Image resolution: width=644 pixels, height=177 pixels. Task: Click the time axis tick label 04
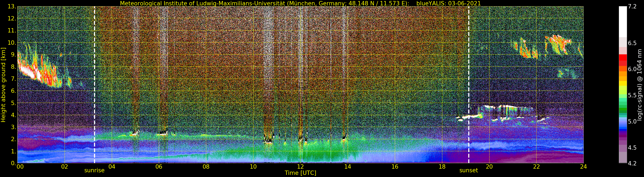point(112,167)
